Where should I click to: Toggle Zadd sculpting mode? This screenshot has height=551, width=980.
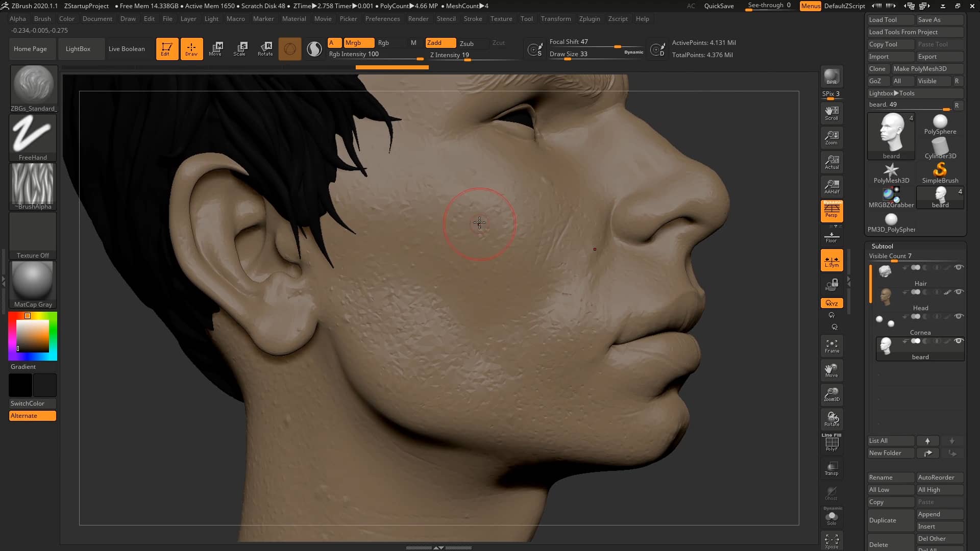tap(440, 43)
